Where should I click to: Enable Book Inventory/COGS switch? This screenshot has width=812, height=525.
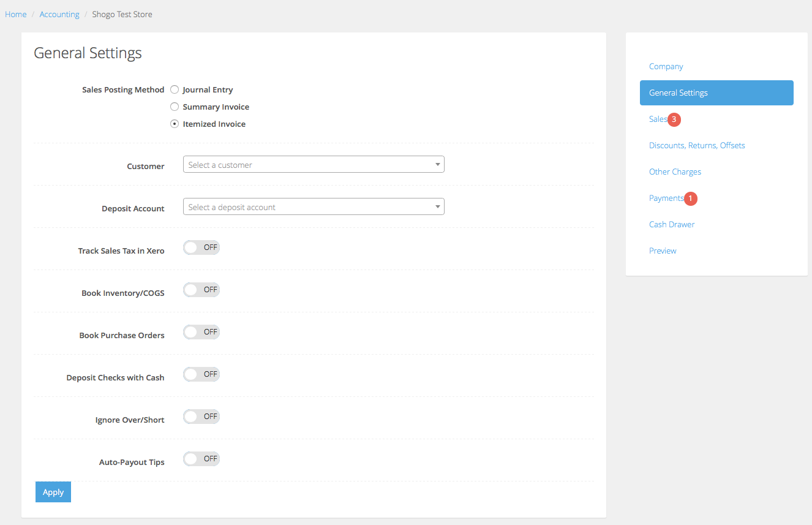pos(201,290)
